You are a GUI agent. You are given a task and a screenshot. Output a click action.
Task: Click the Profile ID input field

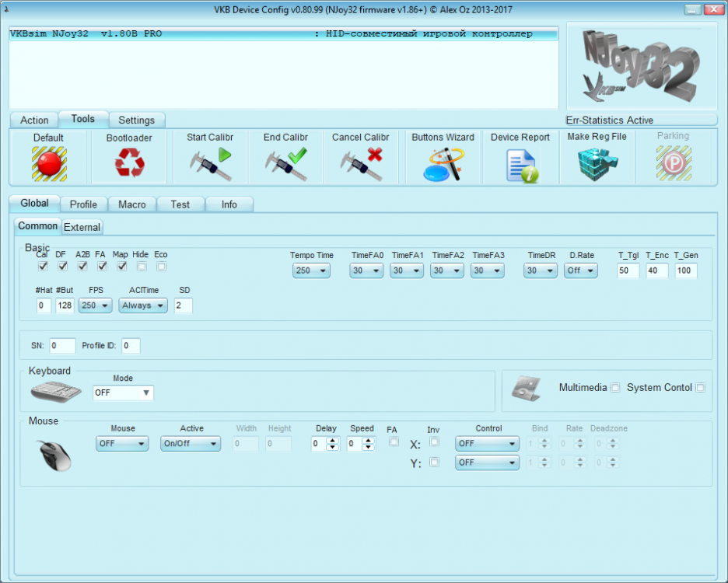pyautogui.click(x=131, y=346)
